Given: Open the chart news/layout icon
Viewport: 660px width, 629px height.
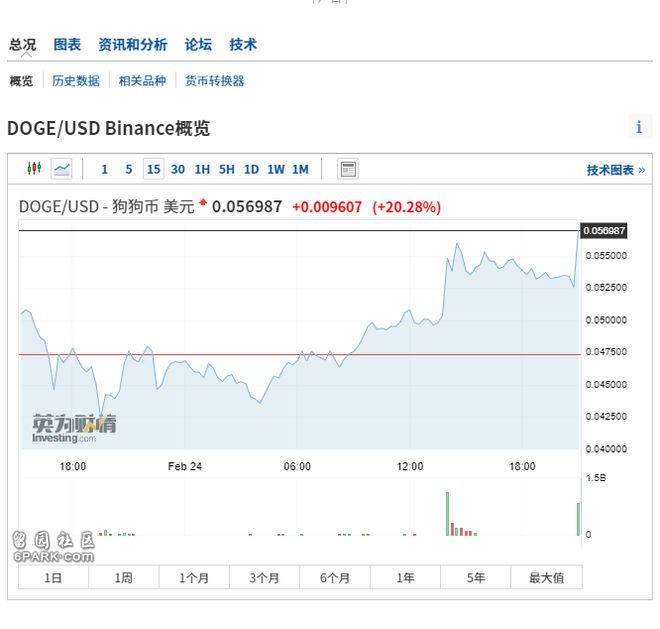Looking at the screenshot, I should coord(348,169).
